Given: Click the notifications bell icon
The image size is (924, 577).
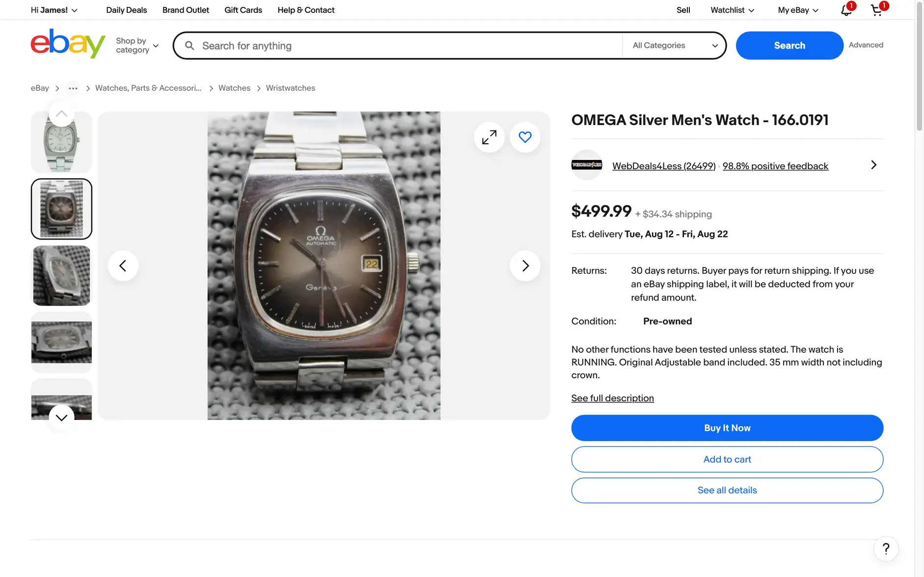Looking at the screenshot, I should [846, 10].
